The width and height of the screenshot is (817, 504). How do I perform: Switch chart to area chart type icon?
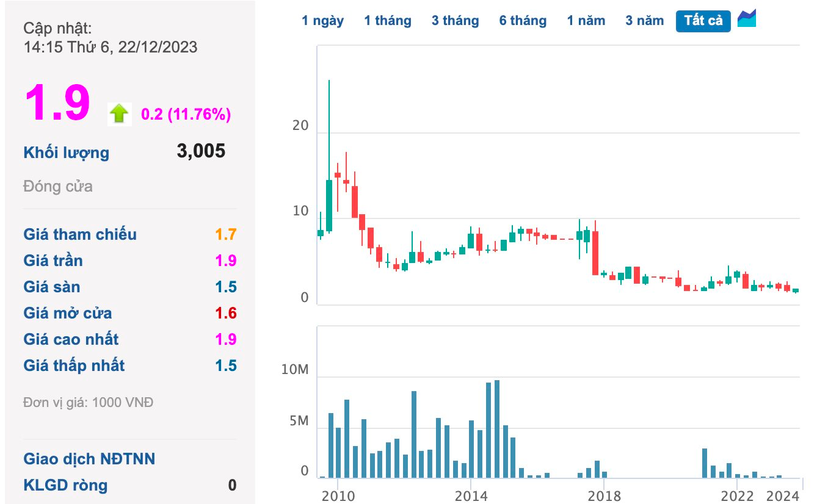747,18
